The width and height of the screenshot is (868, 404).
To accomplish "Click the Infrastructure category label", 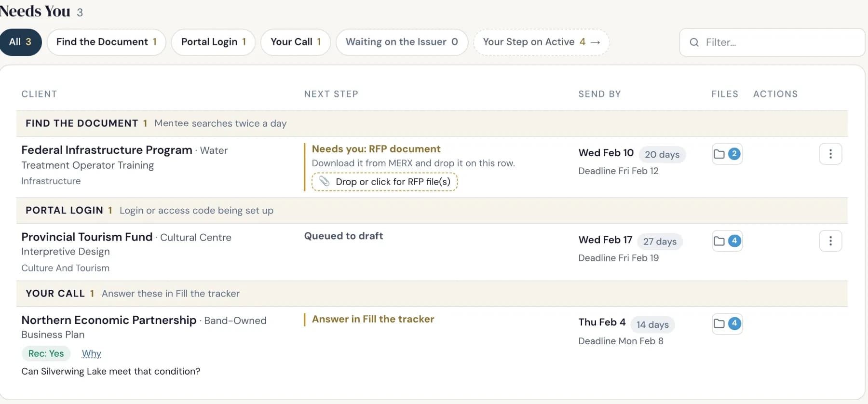I will tap(51, 181).
